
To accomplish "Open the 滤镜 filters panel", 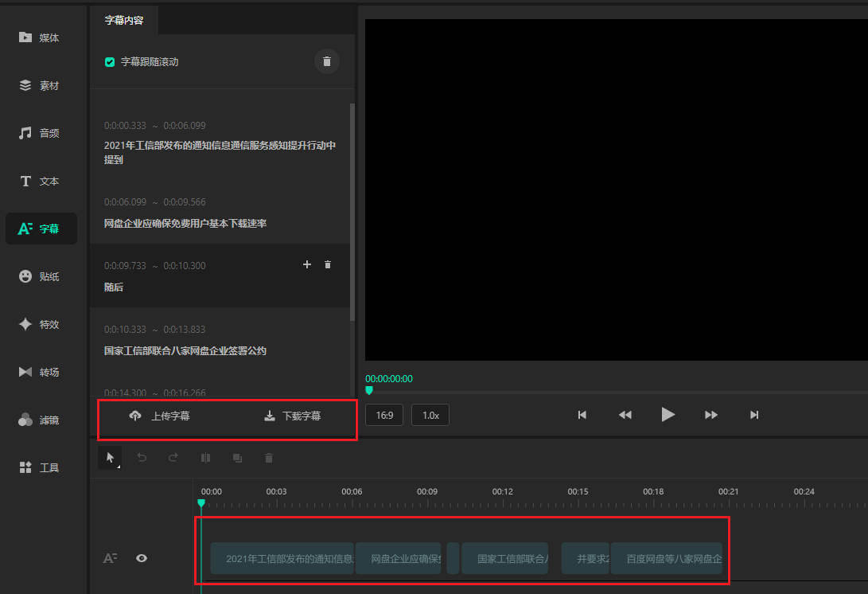I will point(39,420).
